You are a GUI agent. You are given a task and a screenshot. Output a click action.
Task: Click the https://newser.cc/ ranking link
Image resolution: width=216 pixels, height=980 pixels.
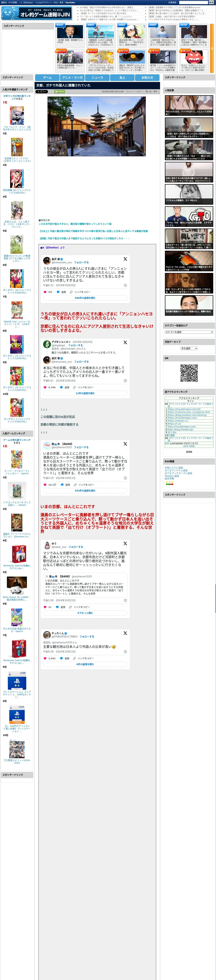pos(178,421)
